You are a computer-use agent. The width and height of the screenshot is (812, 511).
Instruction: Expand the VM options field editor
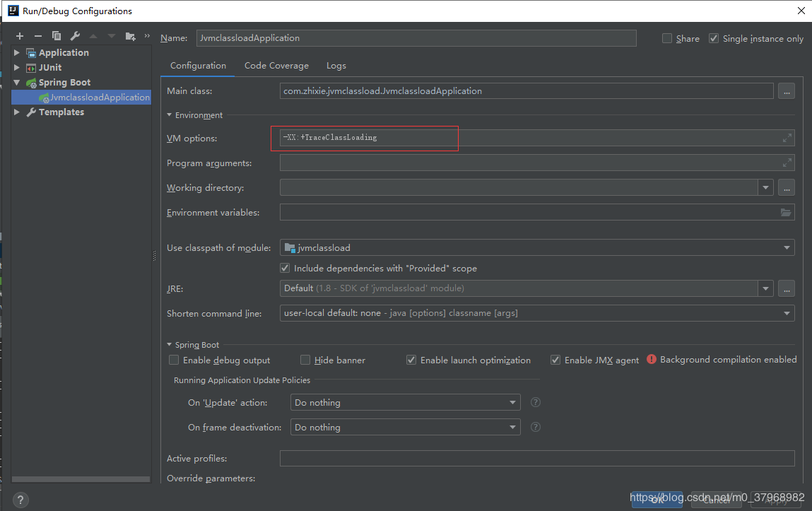[x=787, y=138]
